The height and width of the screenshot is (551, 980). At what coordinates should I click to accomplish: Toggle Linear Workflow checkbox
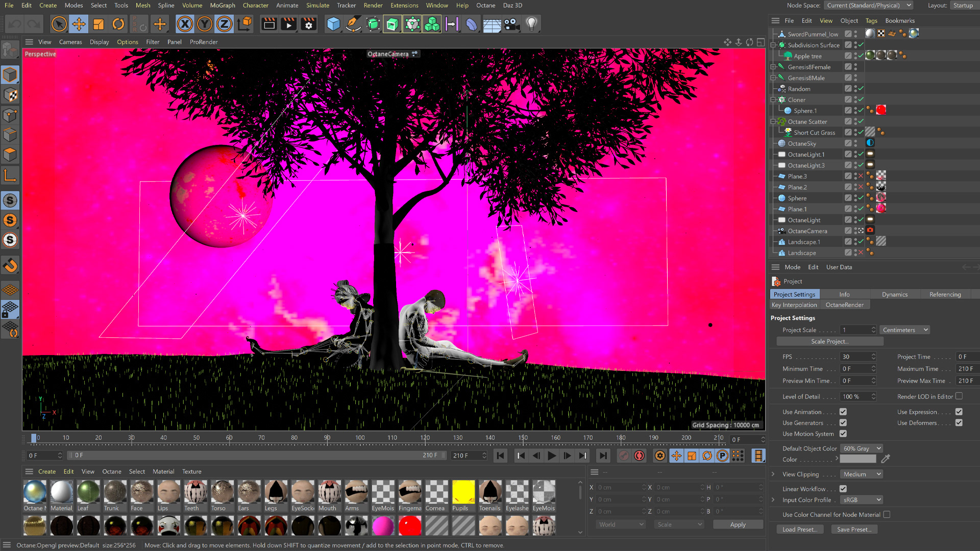tap(843, 489)
